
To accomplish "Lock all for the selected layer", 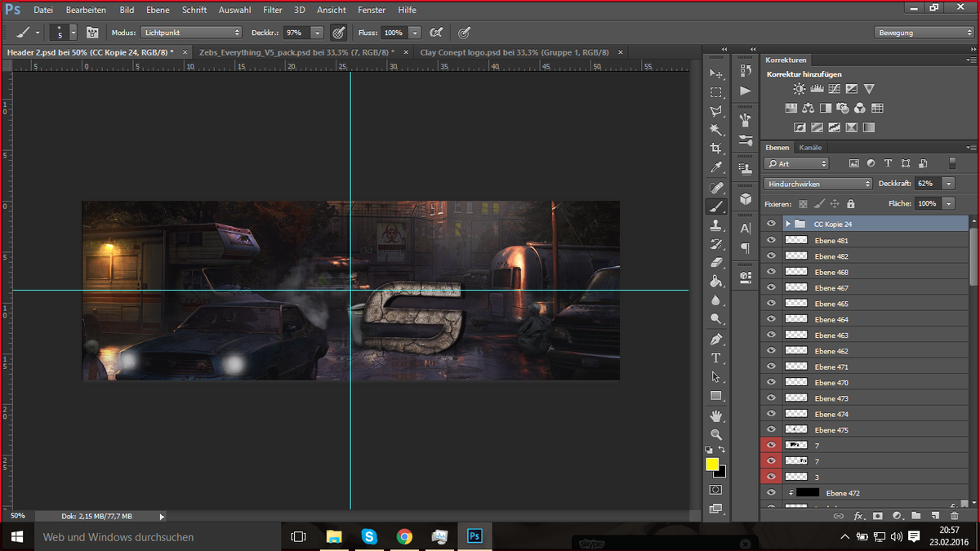I will point(851,203).
